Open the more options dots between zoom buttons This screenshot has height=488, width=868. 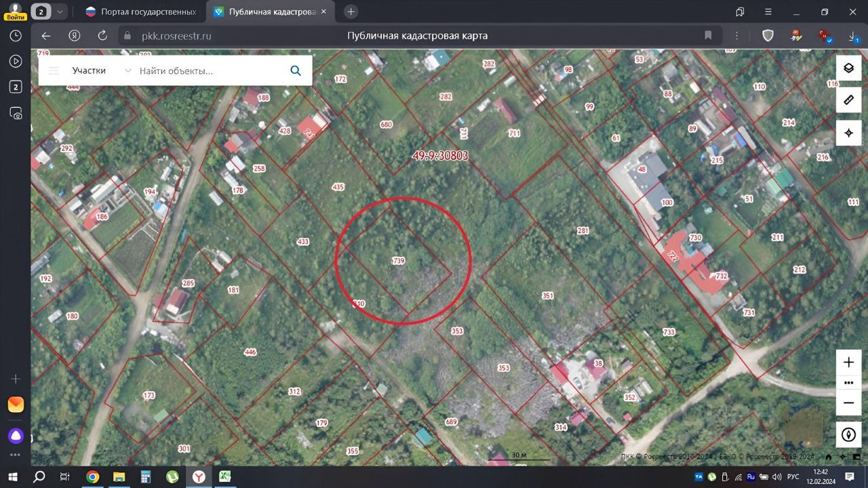(x=848, y=383)
